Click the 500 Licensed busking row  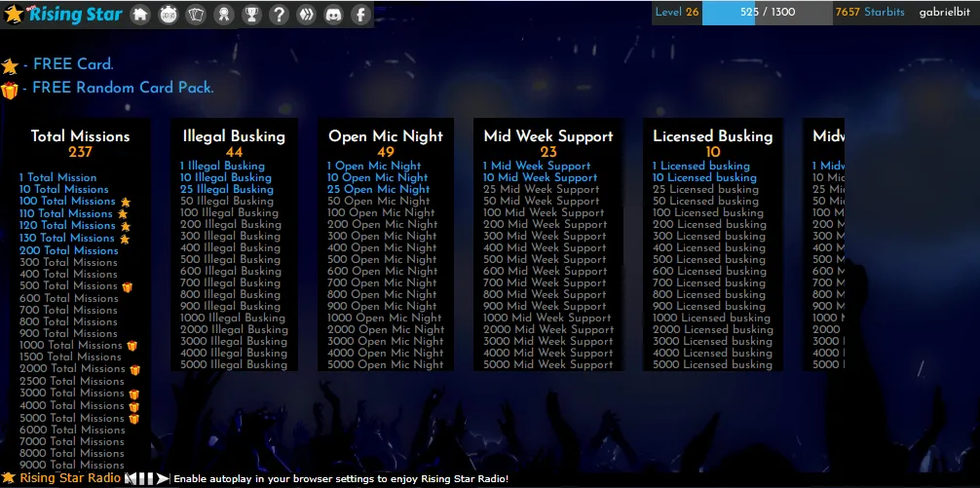click(709, 259)
